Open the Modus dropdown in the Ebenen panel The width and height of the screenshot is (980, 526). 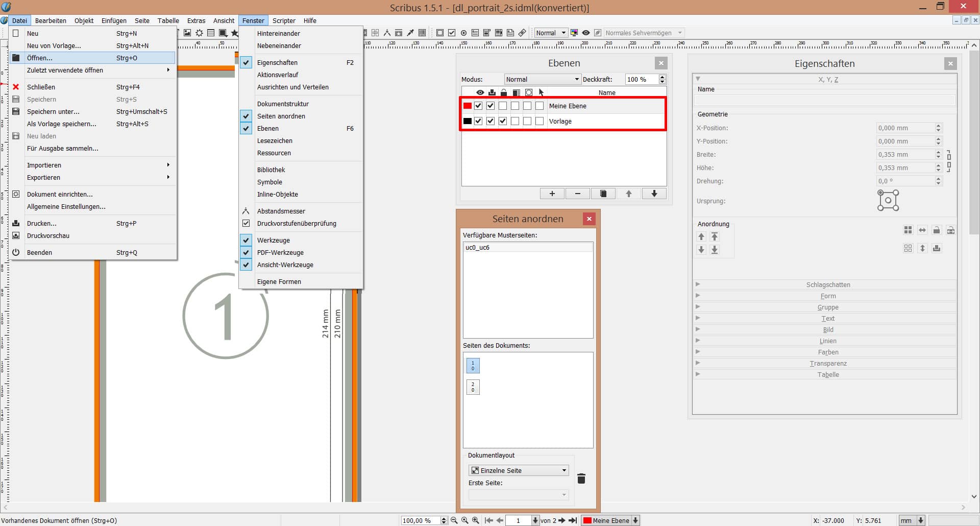(542, 79)
